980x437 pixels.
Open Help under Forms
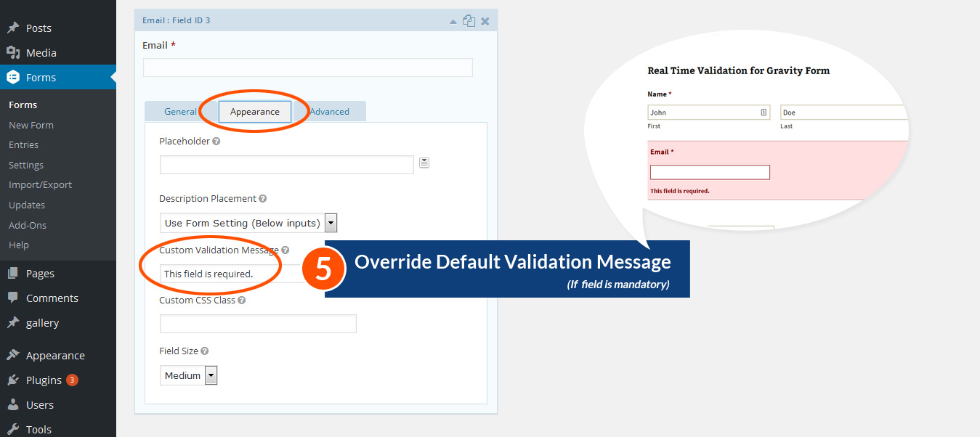tap(19, 245)
